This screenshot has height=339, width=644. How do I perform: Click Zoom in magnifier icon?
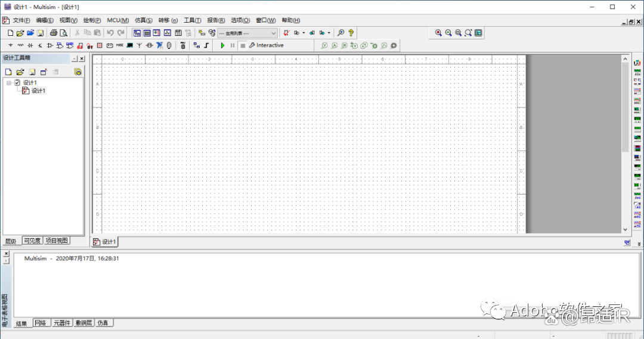pyautogui.click(x=438, y=33)
